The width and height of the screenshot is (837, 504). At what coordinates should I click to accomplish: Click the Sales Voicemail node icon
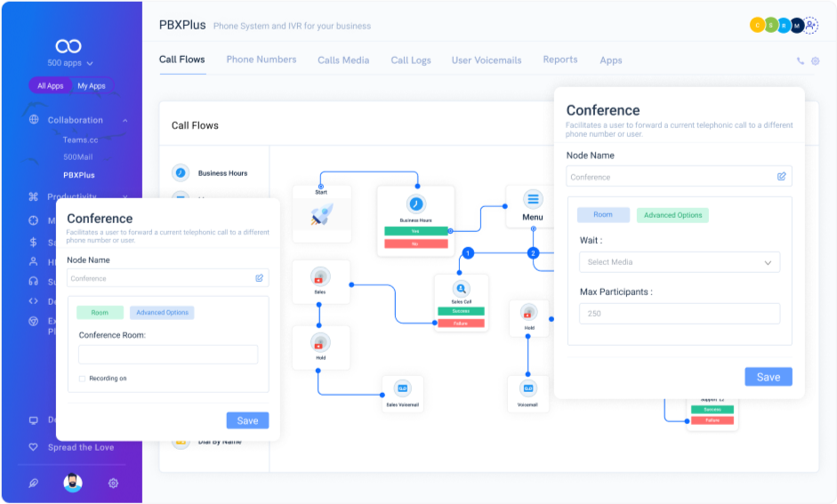(x=402, y=388)
